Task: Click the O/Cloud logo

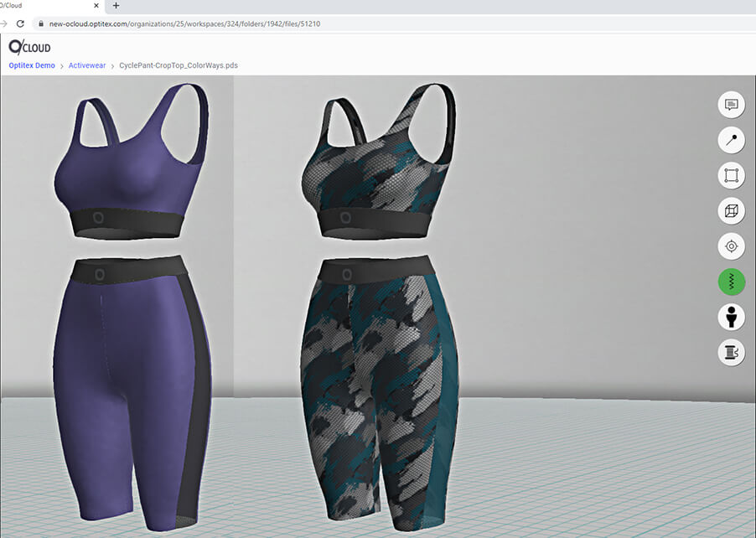Action: click(29, 47)
